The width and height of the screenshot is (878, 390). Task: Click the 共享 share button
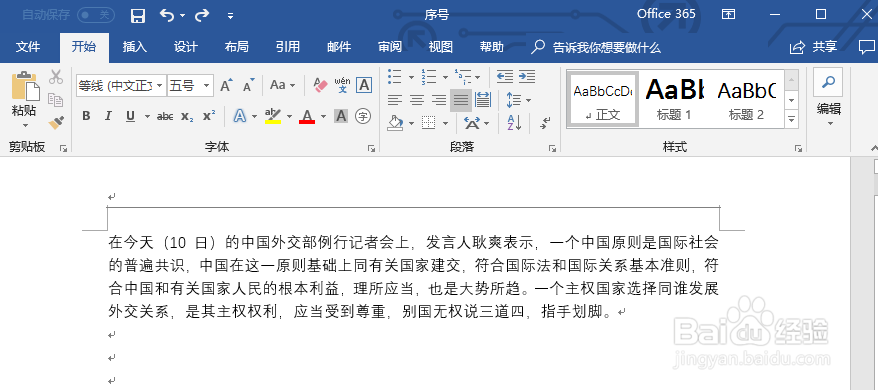814,47
